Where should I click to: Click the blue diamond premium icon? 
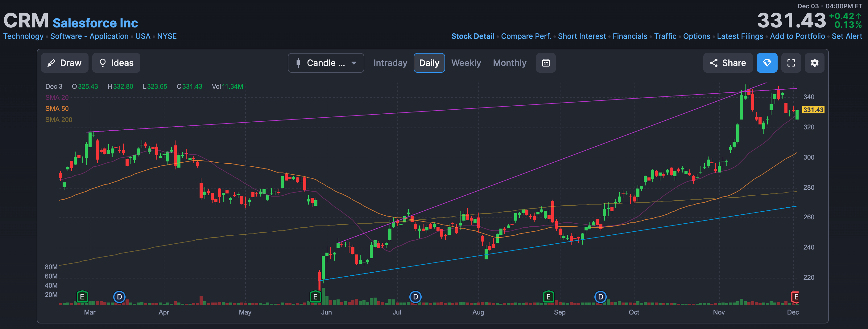click(767, 63)
